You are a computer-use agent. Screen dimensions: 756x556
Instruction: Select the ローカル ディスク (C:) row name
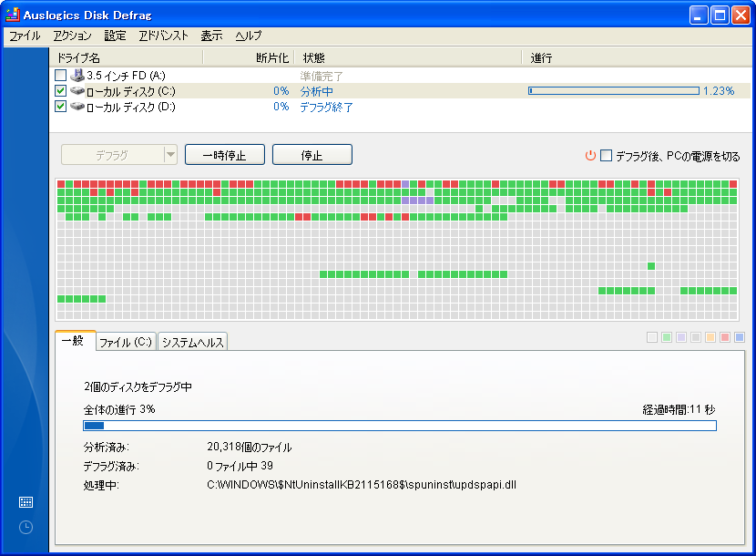point(130,91)
